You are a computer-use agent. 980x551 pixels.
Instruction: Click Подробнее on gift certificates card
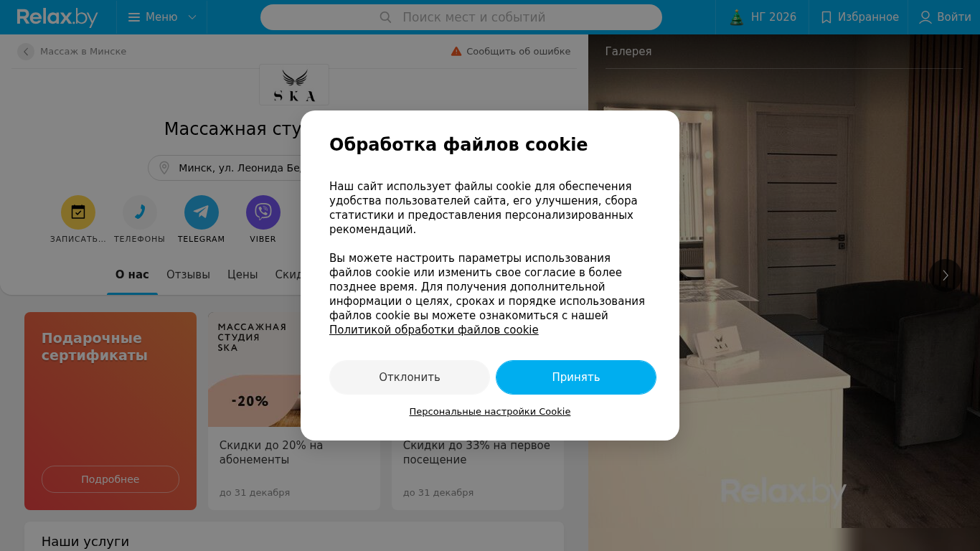pyautogui.click(x=110, y=479)
